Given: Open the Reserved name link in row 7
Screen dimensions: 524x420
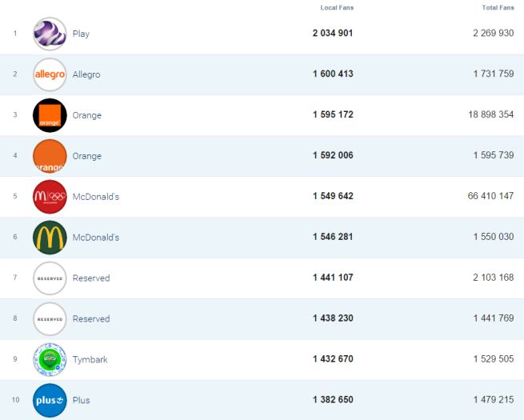Looking at the screenshot, I should [91, 278].
